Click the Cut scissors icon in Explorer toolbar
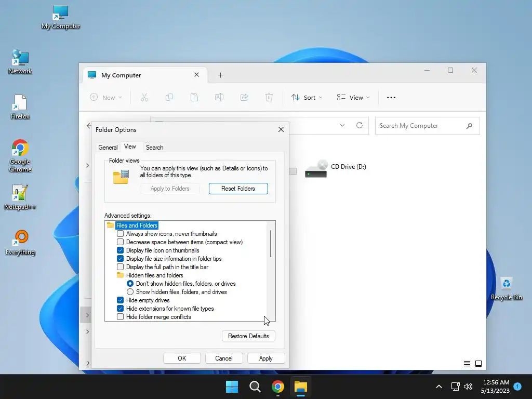532x399 pixels. pos(144,97)
